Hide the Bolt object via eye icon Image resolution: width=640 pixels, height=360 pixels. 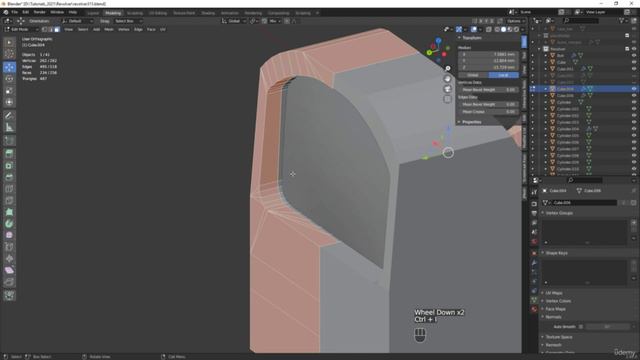(634, 56)
